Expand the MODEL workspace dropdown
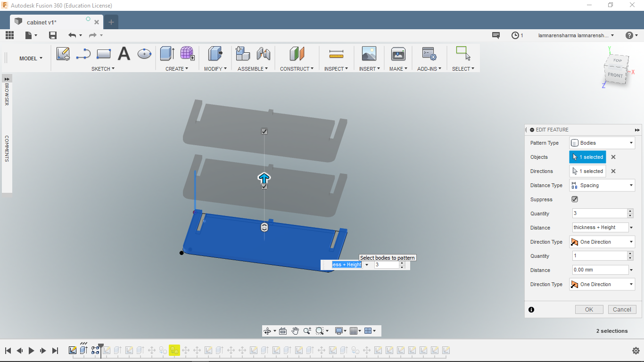 tap(31, 58)
